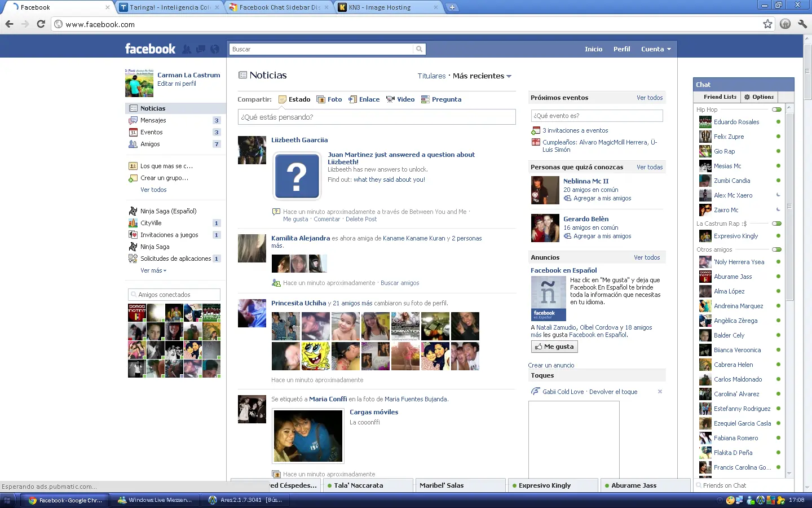The height and width of the screenshot is (508, 812).
Task: Go to Inicio in top navigation
Action: tap(593, 49)
